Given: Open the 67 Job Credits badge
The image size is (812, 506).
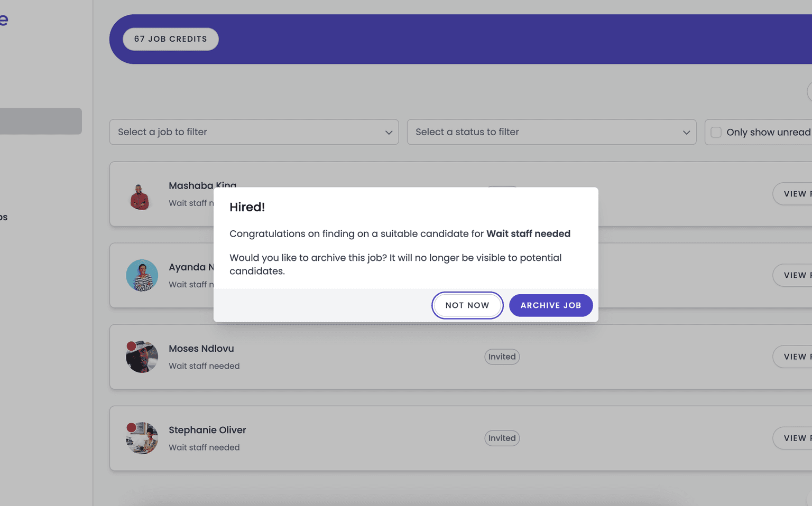Looking at the screenshot, I should pos(171,39).
